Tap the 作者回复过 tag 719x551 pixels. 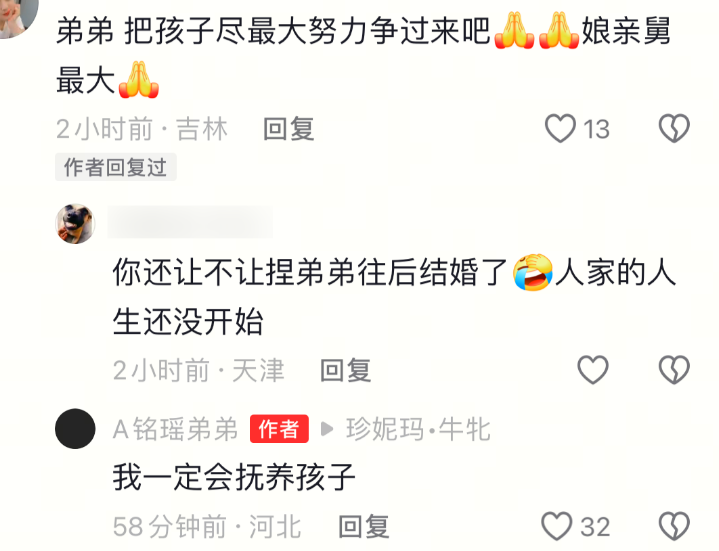(x=116, y=167)
